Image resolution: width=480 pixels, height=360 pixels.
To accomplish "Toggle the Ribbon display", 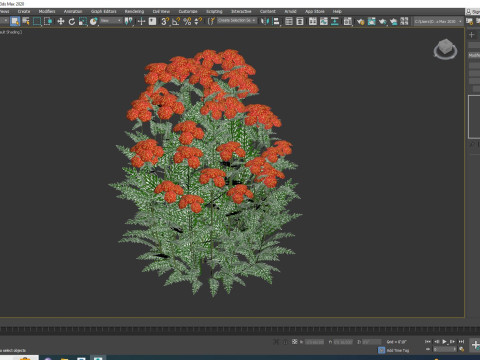I will pyautogui.click(x=313, y=21).
